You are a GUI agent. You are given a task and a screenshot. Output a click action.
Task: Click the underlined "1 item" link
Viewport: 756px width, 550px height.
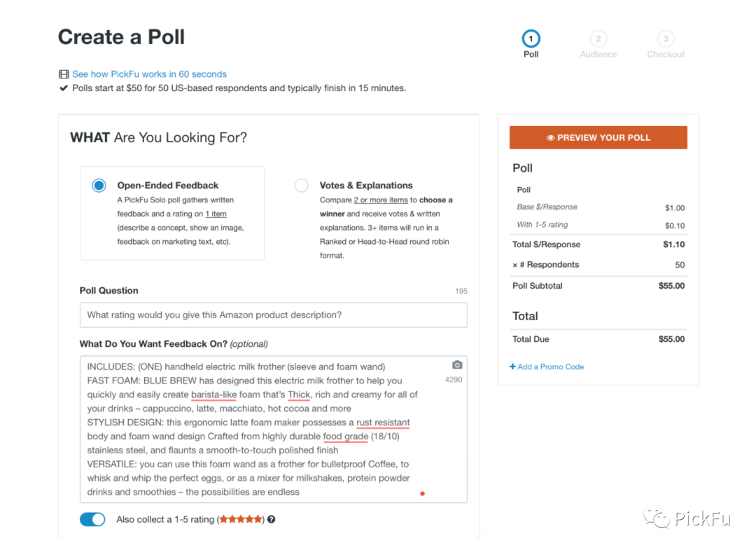[x=216, y=214]
